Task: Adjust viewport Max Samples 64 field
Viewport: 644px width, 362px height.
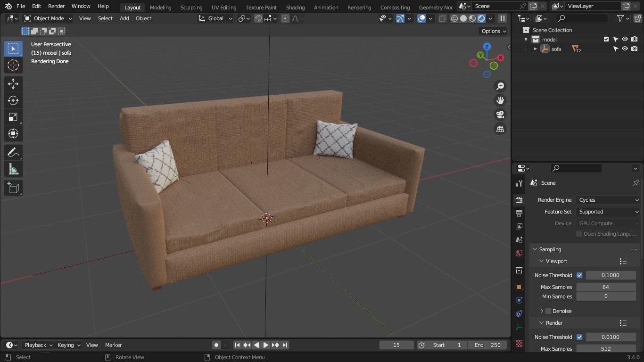Action: pos(606,287)
